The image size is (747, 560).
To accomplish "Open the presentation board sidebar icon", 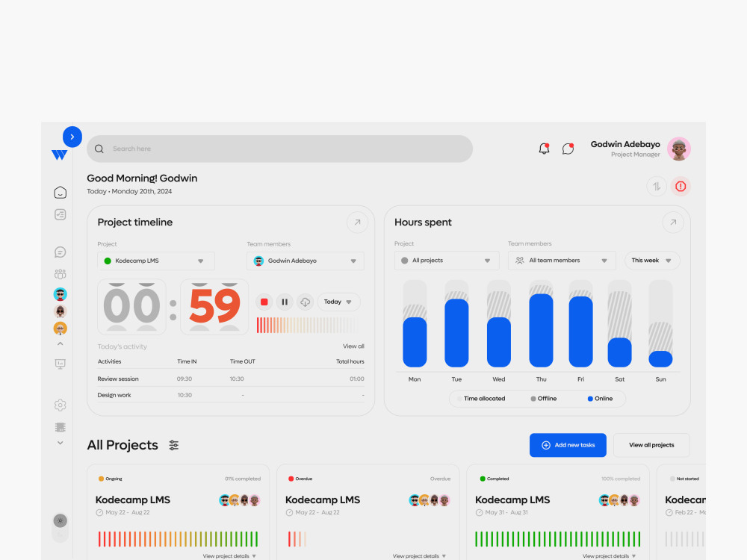I will tap(60, 364).
